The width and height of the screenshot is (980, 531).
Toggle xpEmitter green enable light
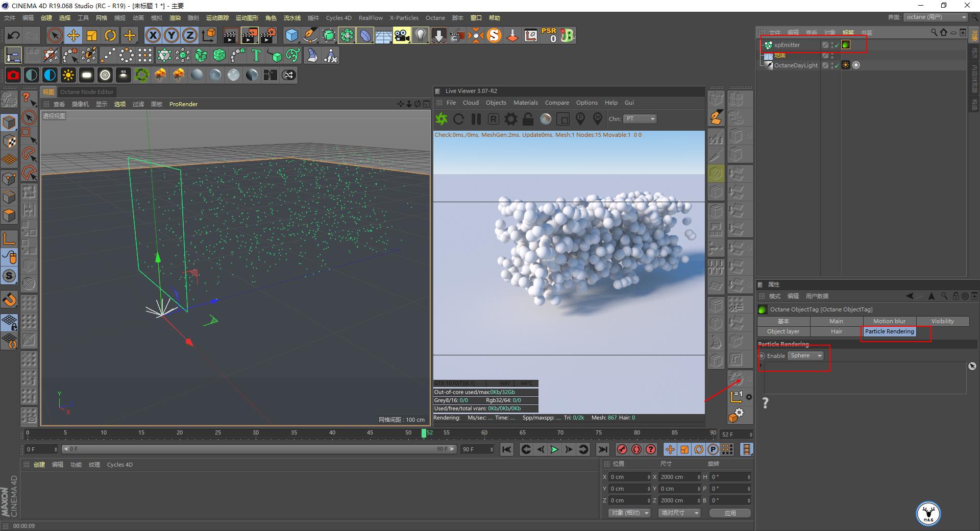[845, 45]
